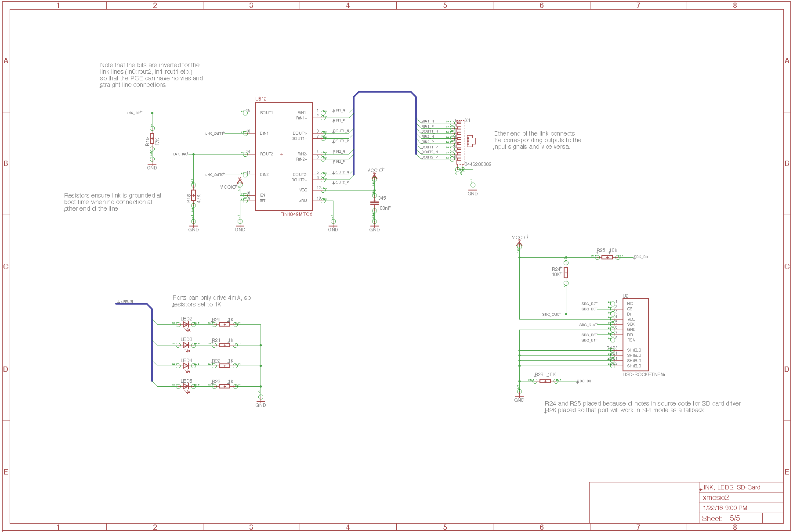
Task: Click the VCCIO supply symbol at the EN pin
Action: (x=239, y=180)
